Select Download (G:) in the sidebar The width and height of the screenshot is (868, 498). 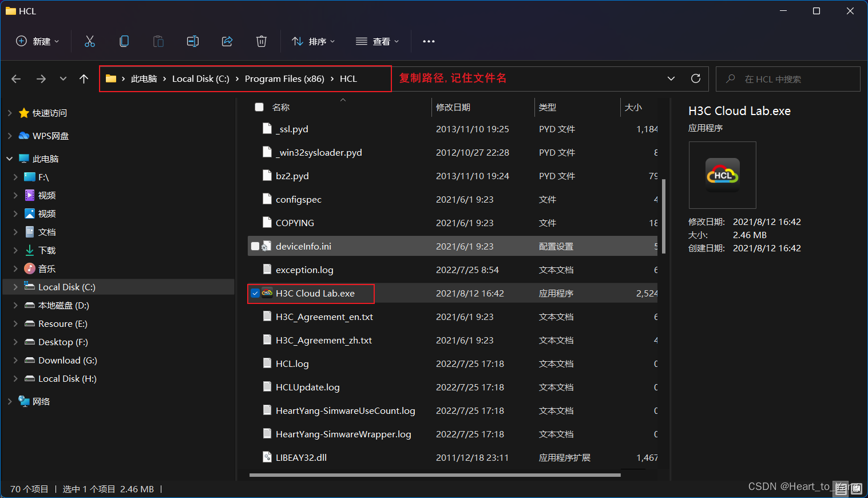[68, 360]
